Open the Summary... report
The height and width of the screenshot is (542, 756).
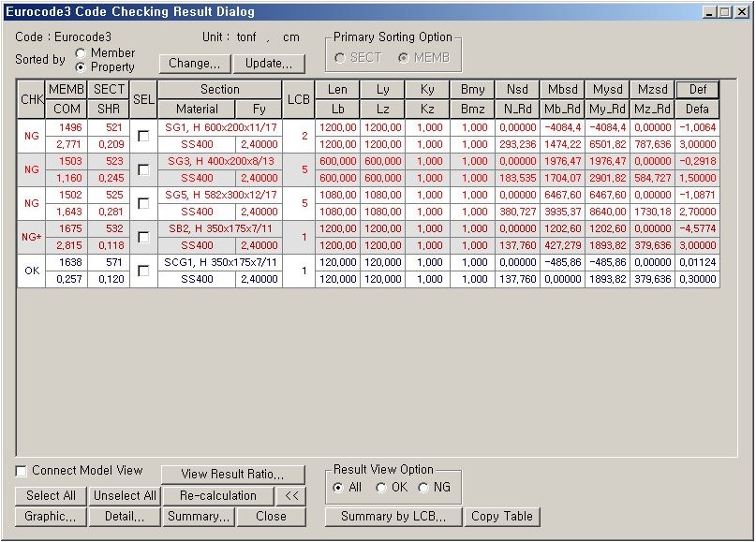[199, 517]
